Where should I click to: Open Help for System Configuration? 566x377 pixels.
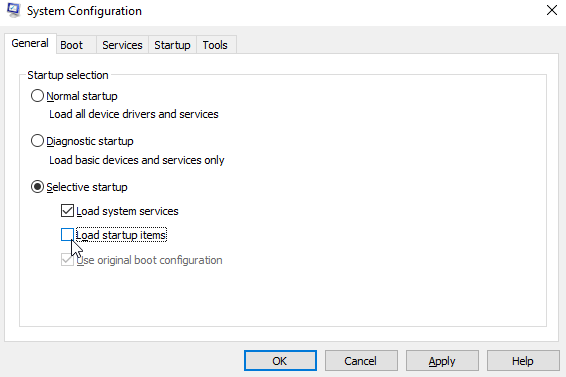pyautogui.click(x=523, y=361)
